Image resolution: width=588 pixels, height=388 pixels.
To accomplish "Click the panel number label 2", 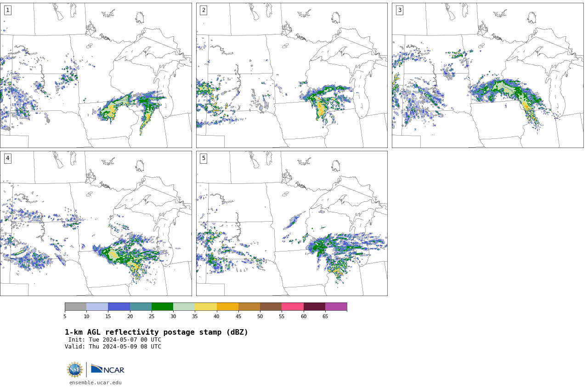I will 204,10.
